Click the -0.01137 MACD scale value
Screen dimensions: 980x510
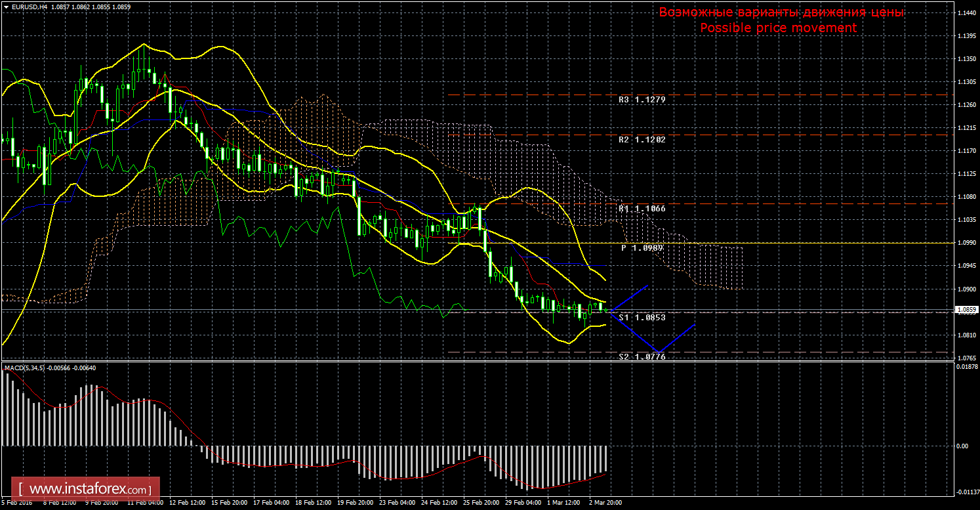pos(964,492)
